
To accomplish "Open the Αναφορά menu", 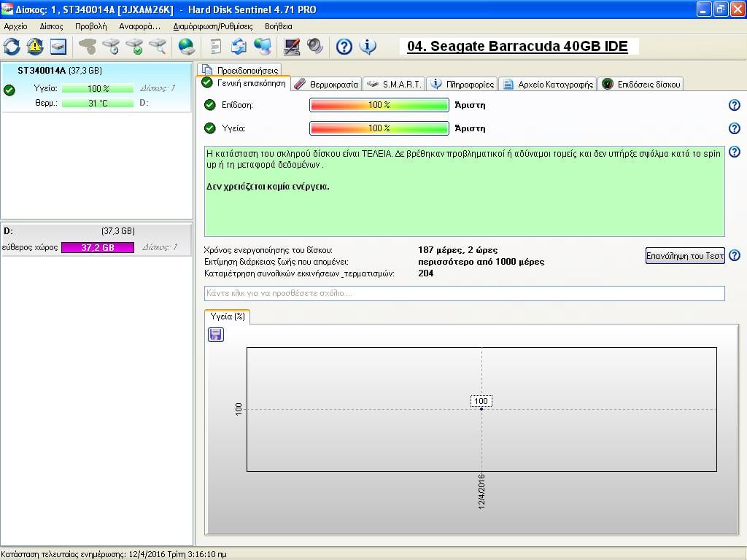I will 139,26.
